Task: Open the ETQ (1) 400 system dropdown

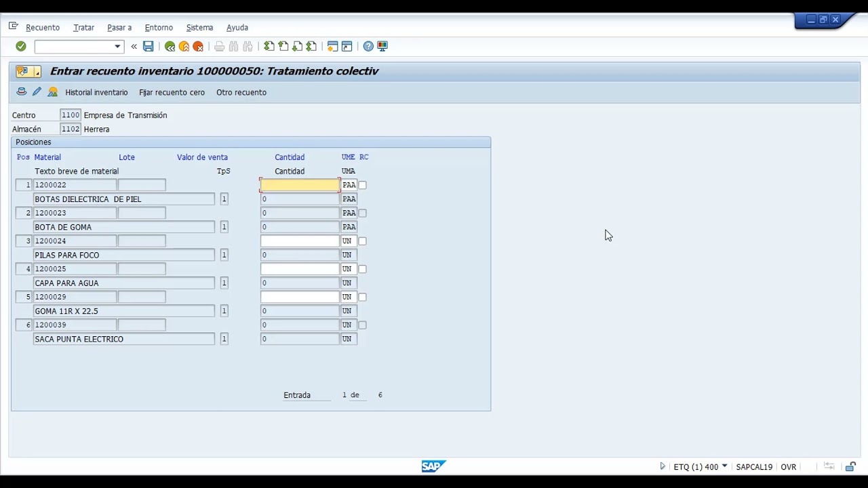Action: pos(724,466)
